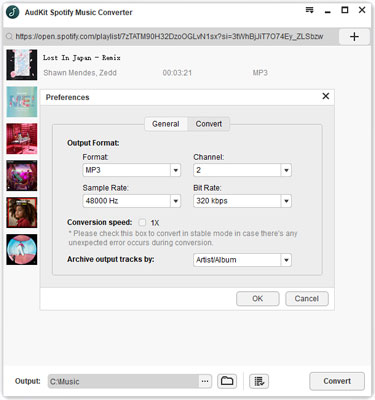Expand Archive output tracks by dropdown arrow

click(286, 260)
